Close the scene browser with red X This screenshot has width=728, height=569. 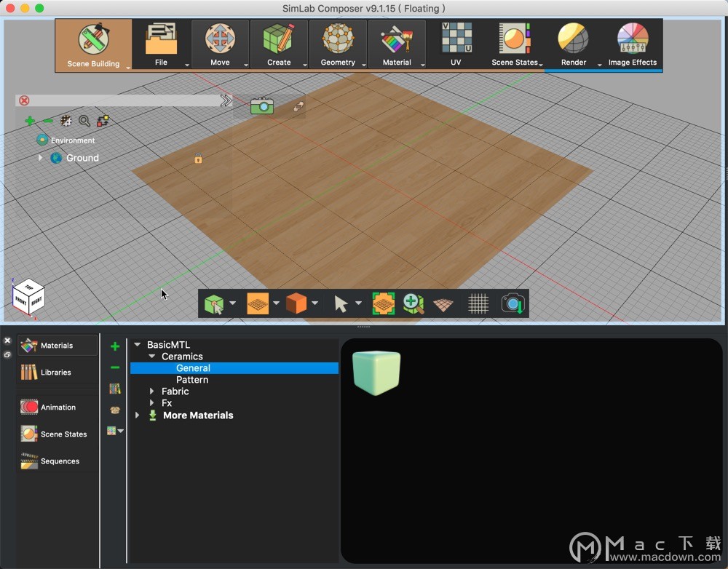point(24,100)
